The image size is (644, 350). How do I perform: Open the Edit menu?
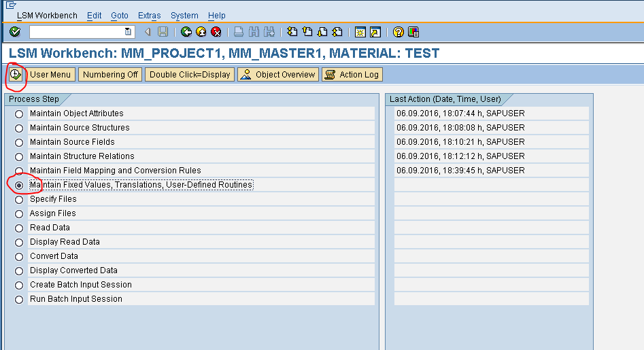tap(94, 16)
